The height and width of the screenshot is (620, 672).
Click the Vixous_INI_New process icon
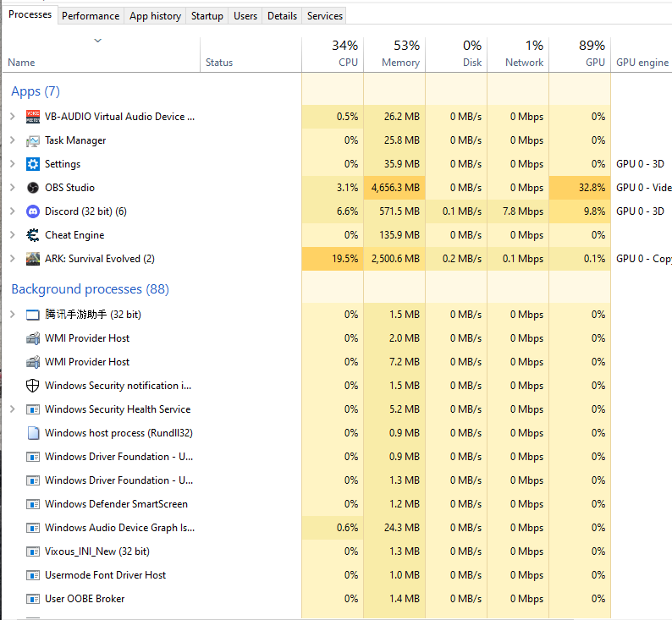[x=32, y=551]
